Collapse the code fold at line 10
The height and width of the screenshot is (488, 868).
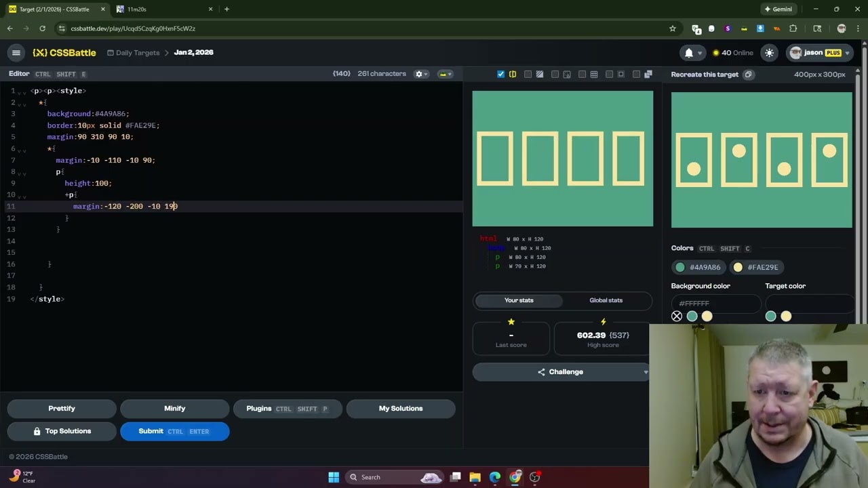click(x=22, y=197)
